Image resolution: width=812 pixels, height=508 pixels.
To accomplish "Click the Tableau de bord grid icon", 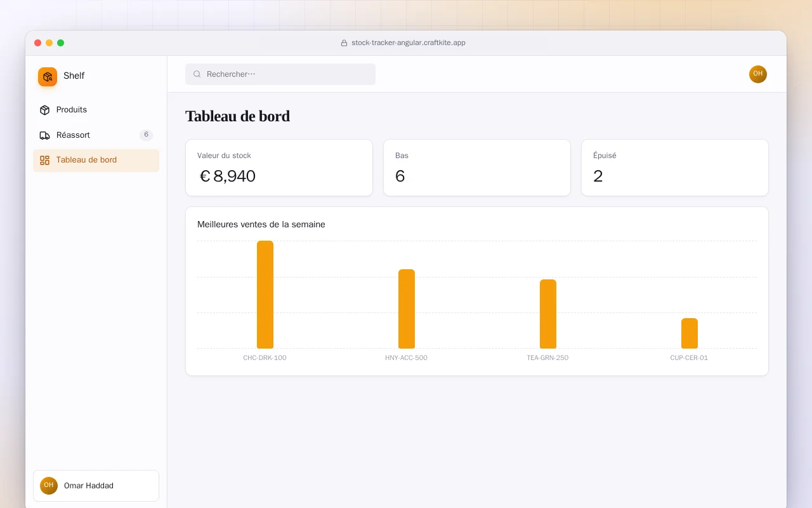I will click(x=44, y=160).
